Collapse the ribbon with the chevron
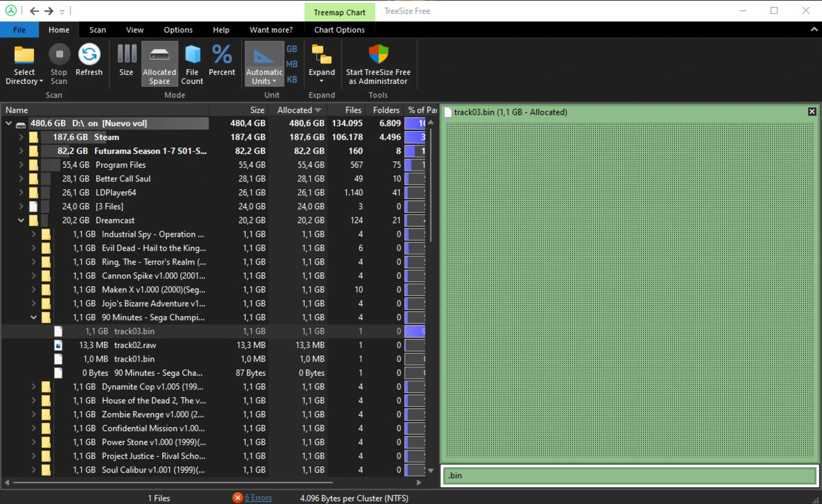 click(813, 29)
